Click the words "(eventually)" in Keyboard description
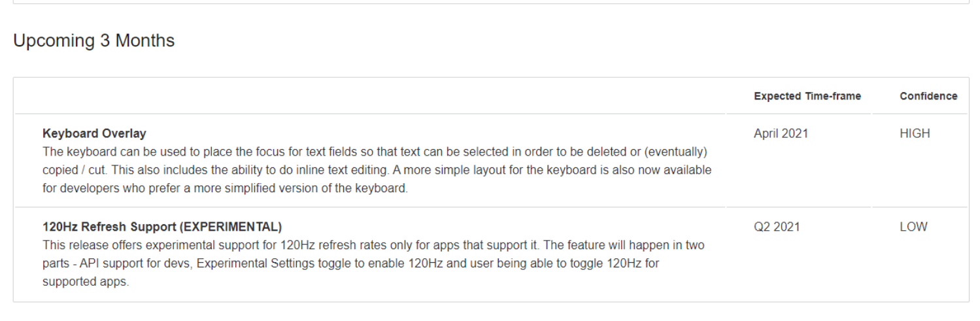 tap(678, 152)
